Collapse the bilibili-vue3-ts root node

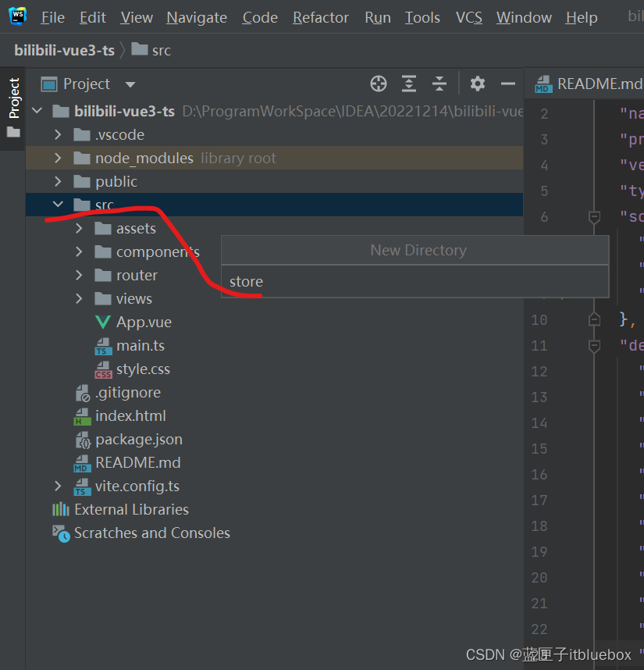pyautogui.click(x=37, y=111)
